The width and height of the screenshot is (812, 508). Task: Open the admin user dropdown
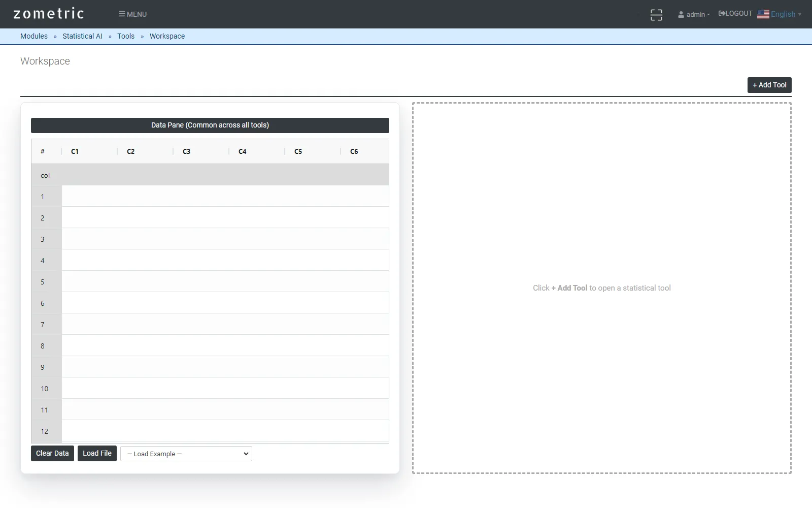click(x=694, y=14)
